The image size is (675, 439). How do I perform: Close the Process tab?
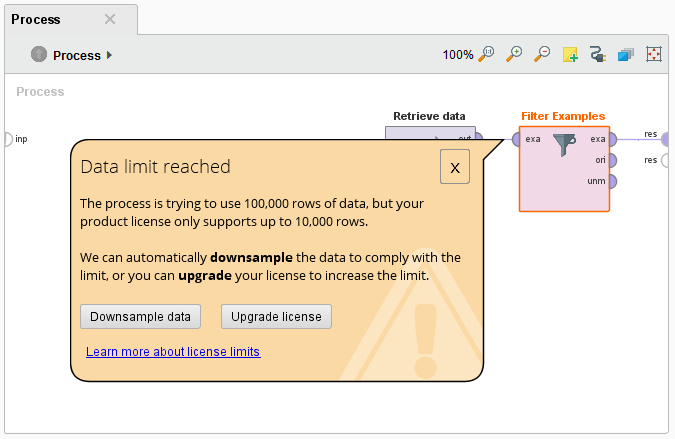110,19
